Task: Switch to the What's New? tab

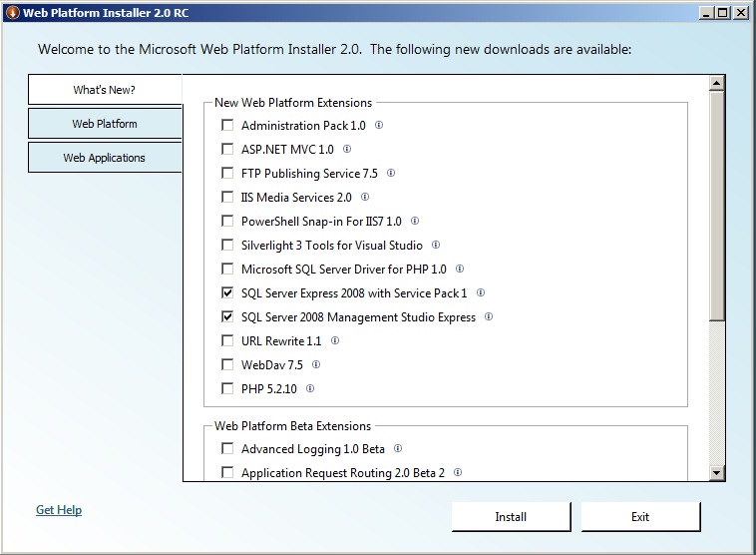Action: [x=105, y=90]
